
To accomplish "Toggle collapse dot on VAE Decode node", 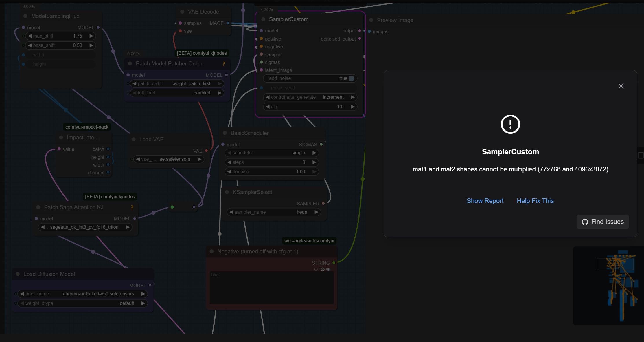I will click(x=182, y=12).
